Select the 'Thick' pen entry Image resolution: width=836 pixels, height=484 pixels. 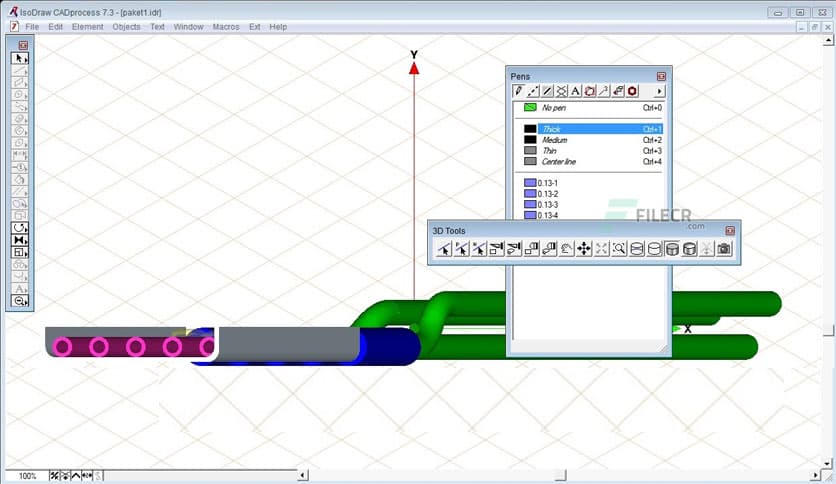[x=592, y=129]
